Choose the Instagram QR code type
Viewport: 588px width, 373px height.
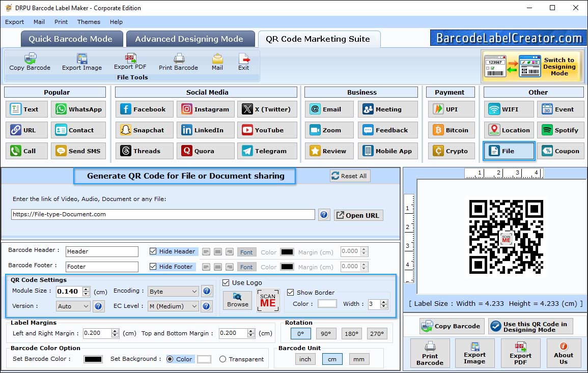click(x=206, y=109)
